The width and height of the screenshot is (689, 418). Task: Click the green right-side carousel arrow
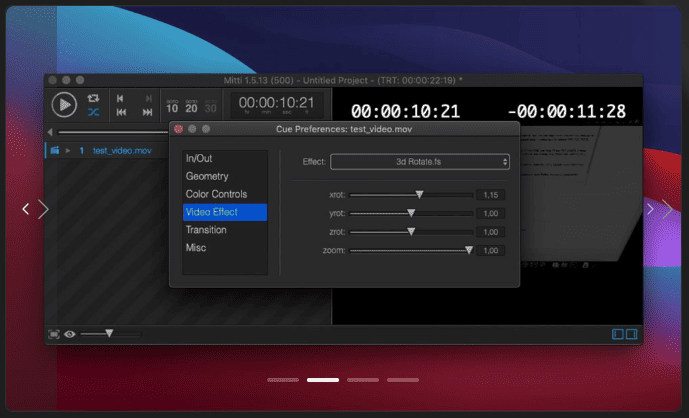[667, 209]
